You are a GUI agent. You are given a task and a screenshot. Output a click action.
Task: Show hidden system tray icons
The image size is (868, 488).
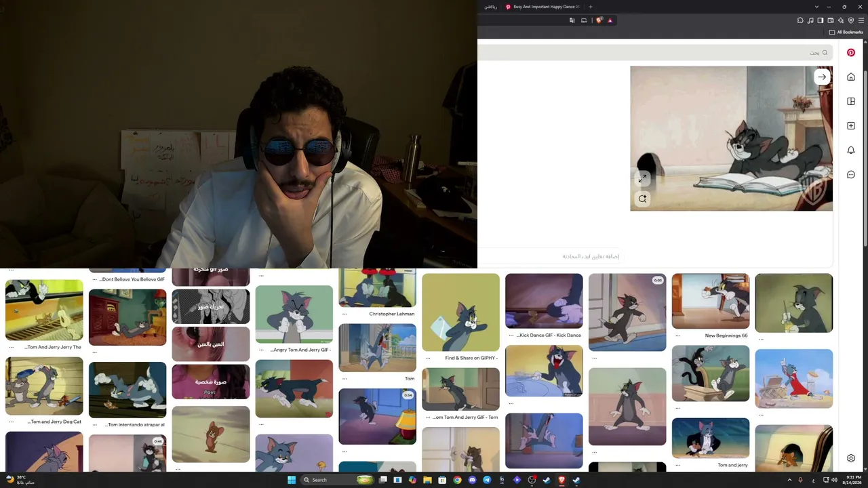point(789,480)
